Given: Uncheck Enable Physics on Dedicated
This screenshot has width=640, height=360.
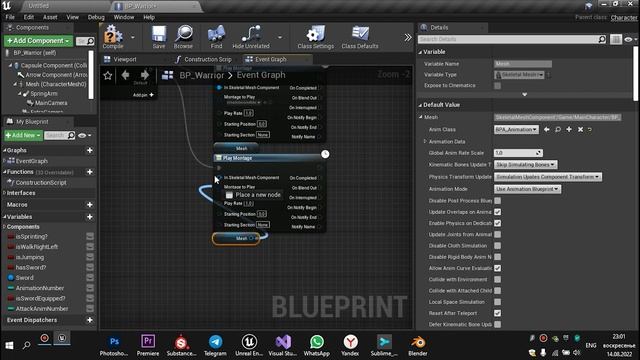Looking at the screenshot, I should point(498,223).
